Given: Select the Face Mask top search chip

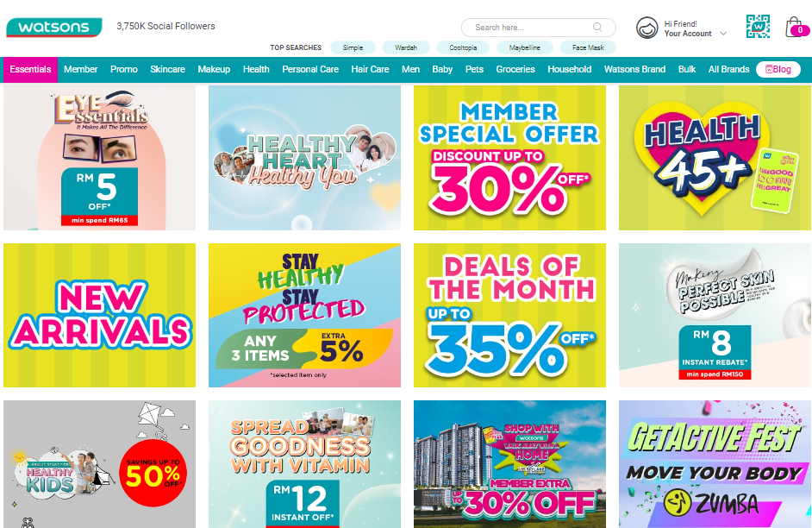Looking at the screenshot, I should [x=588, y=47].
